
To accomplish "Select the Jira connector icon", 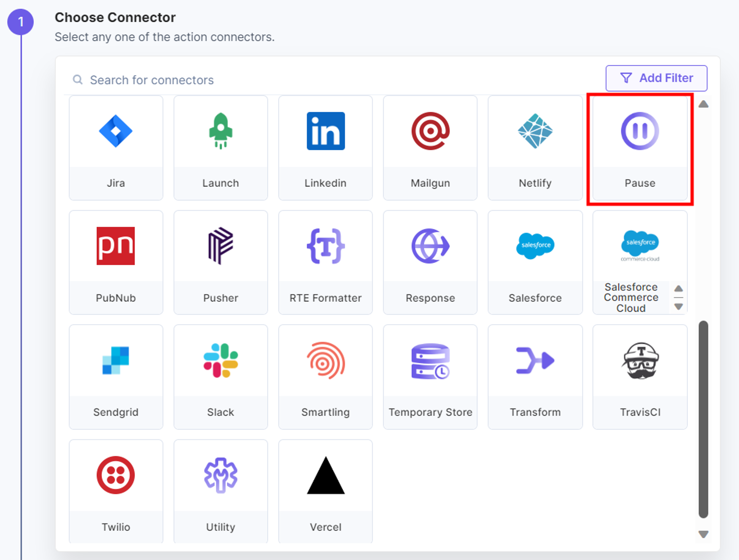I will [116, 131].
